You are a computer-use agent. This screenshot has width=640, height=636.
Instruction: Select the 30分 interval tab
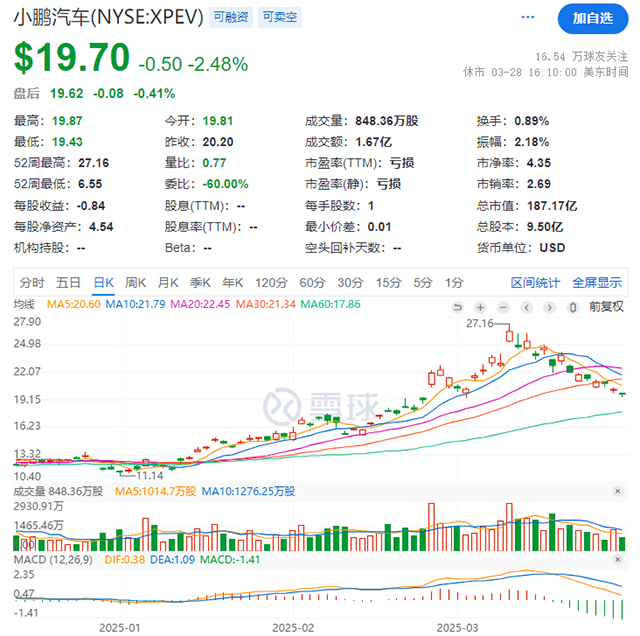coord(350,282)
